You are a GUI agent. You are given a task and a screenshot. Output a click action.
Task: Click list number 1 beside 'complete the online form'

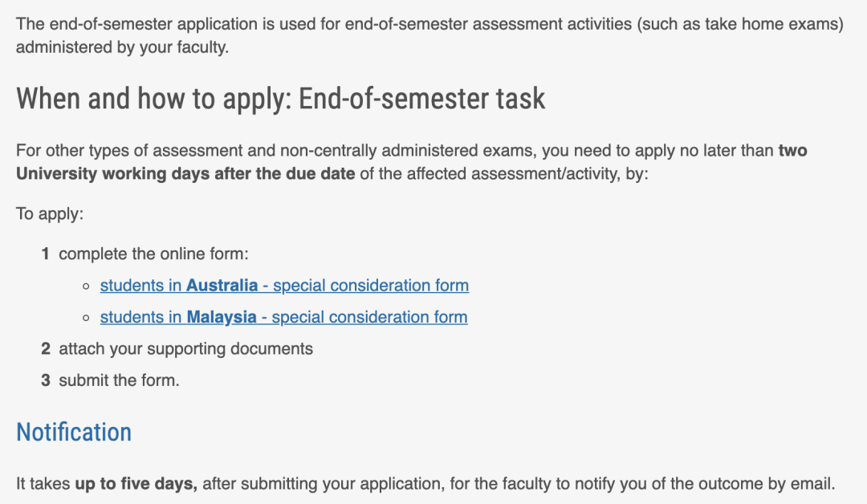(45, 254)
